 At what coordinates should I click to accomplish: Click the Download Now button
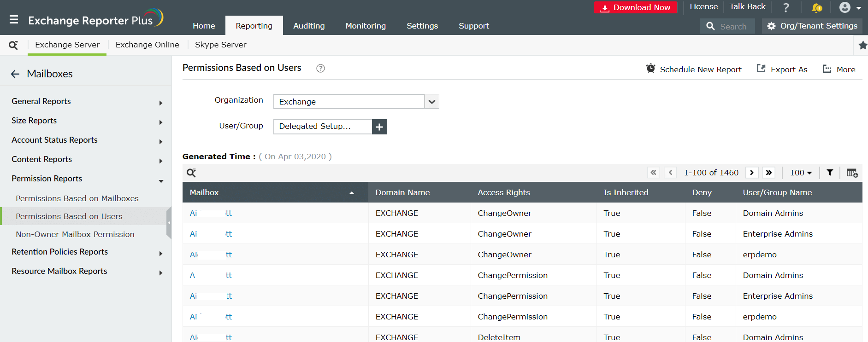[x=636, y=7]
